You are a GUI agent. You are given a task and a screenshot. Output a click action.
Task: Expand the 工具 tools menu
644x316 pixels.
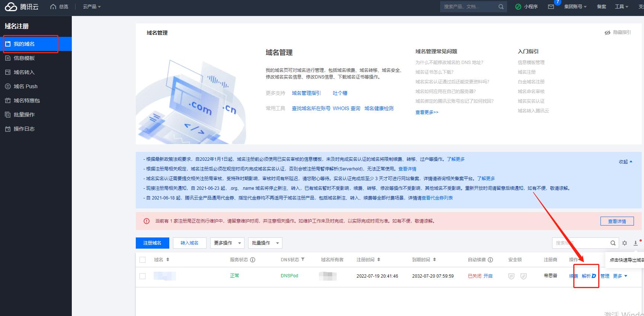coord(621,7)
